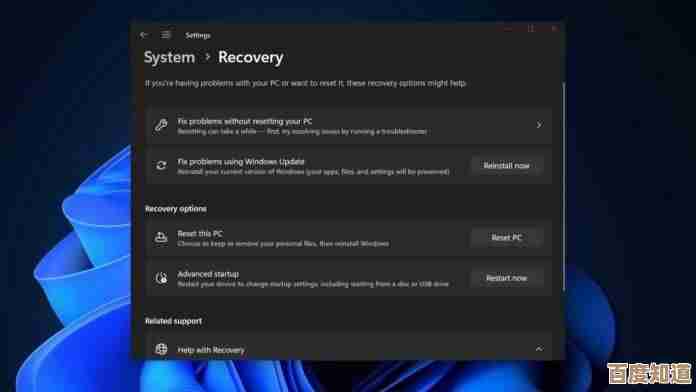696x392 pixels.
Task: Click chevron on Fix problems without resetting row
Action: pos(539,125)
